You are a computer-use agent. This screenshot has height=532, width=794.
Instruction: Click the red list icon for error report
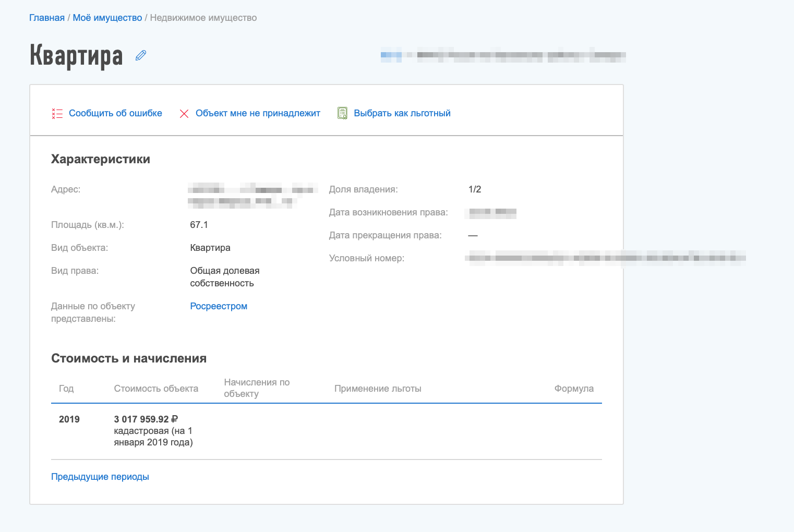pyautogui.click(x=57, y=114)
